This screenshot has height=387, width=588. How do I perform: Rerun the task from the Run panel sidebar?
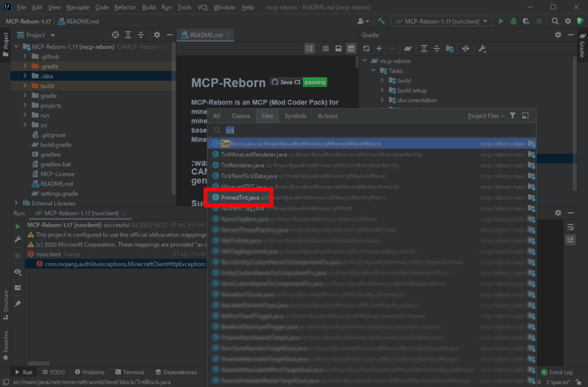(18, 227)
